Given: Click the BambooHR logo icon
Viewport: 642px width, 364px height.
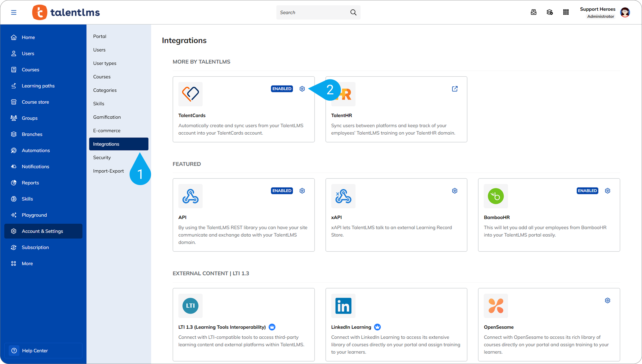Looking at the screenshot, I should click(496, 196).
